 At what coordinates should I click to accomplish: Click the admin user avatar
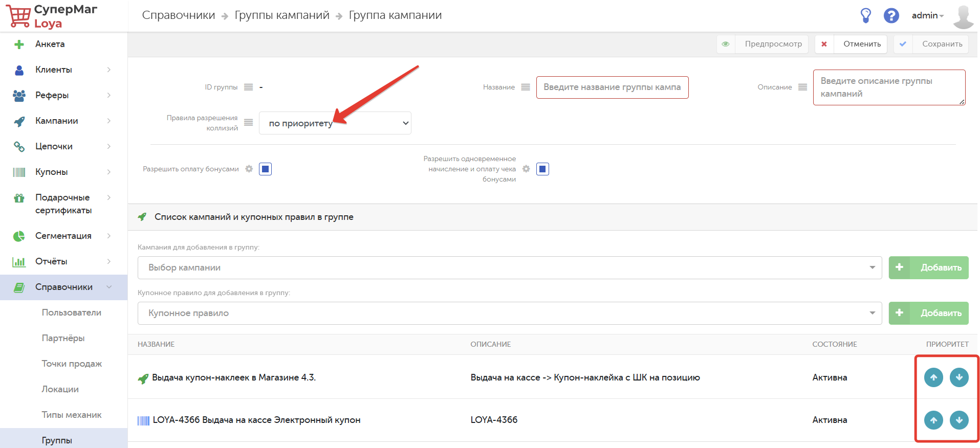pos(964,17)
